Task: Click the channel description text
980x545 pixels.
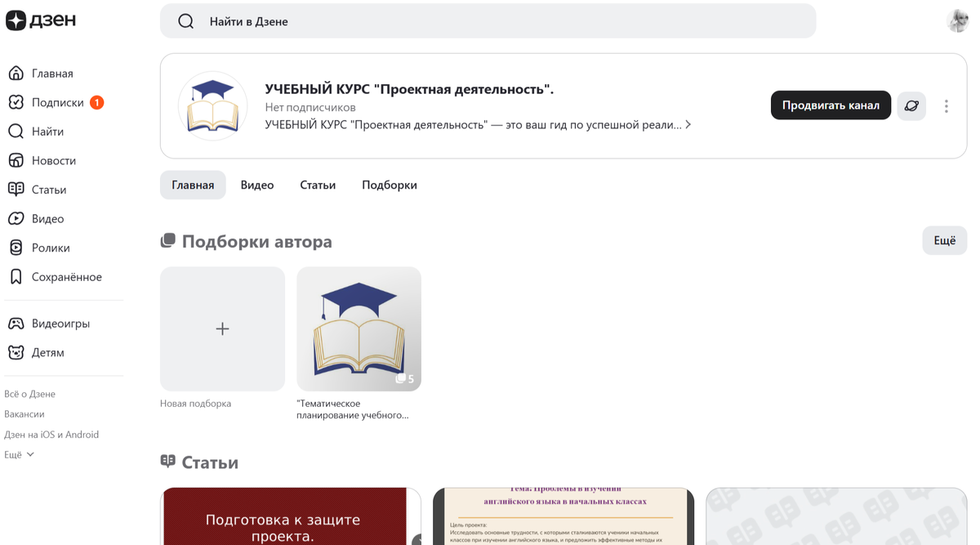Action: [x=473, y=125]
